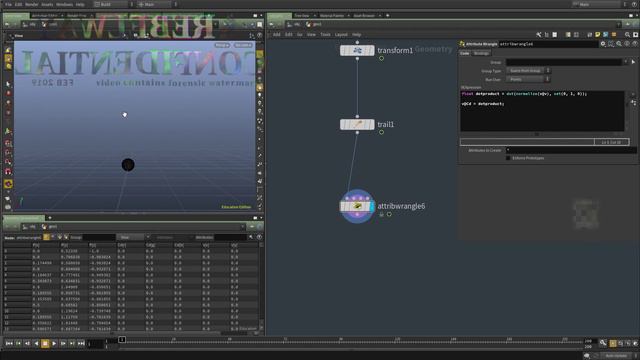Step one frame forward

click(63, 344)
